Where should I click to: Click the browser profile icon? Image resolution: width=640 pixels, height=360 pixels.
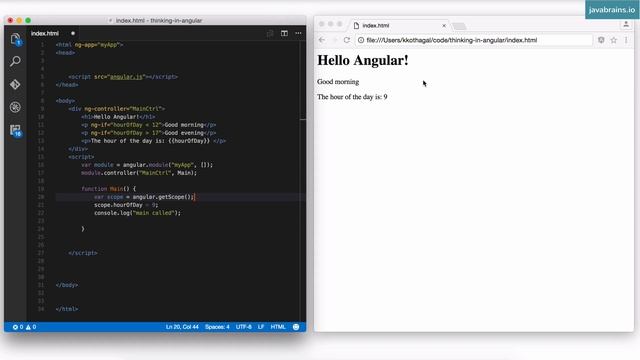[626, 25]
